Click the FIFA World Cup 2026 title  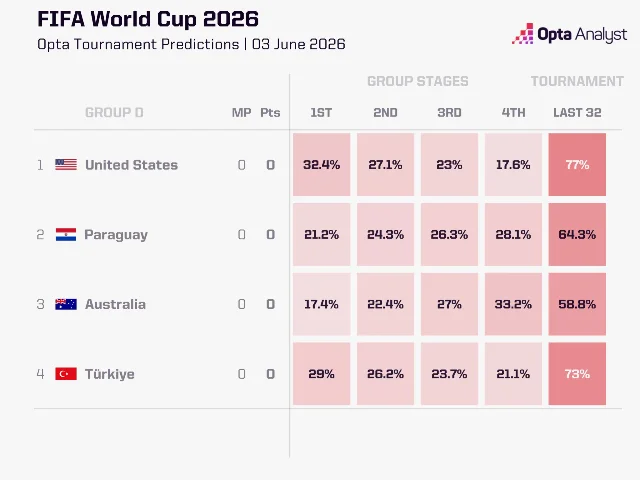(148, 19)
